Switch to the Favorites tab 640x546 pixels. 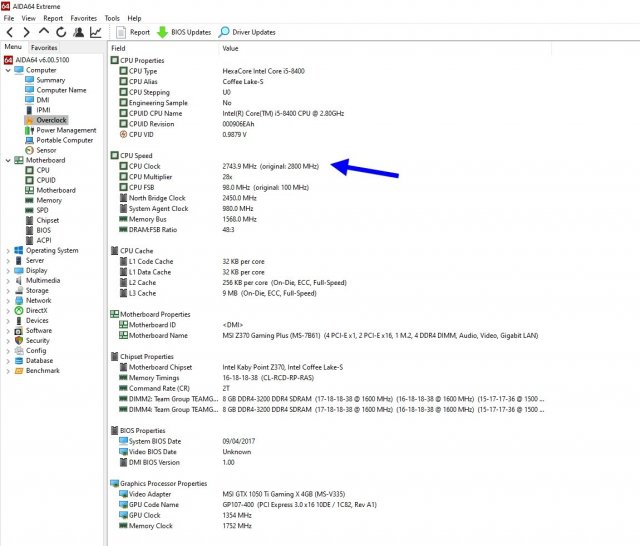tap(44, 47)
